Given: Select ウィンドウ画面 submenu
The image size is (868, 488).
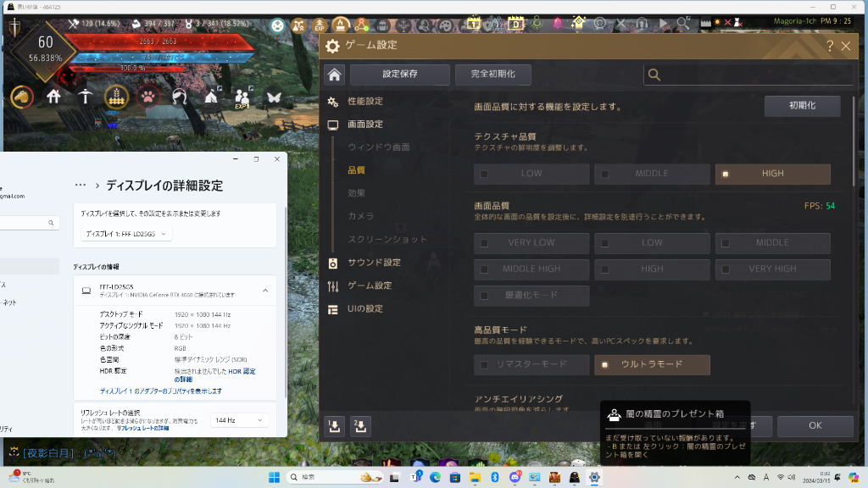Looking at the screenshot, I should (379, 147).
